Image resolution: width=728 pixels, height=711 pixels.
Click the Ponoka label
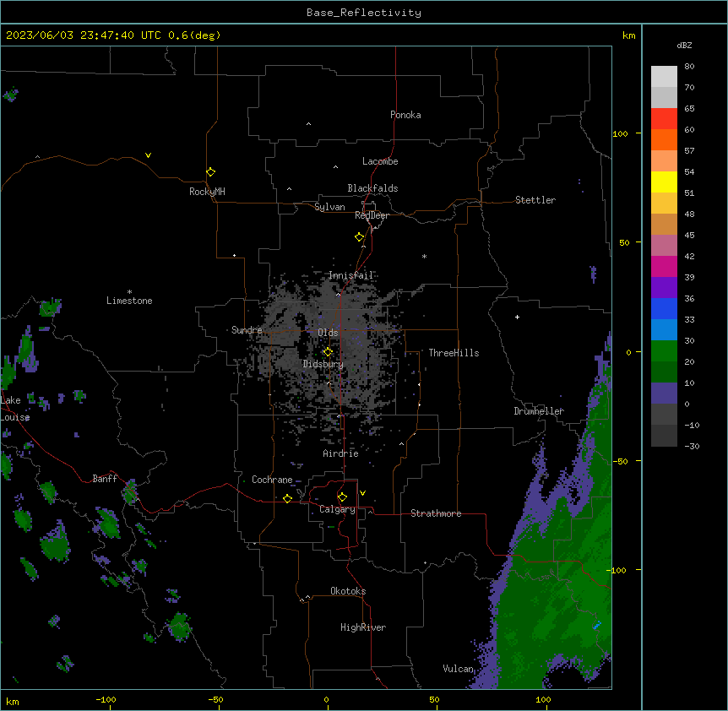point(405,115)
